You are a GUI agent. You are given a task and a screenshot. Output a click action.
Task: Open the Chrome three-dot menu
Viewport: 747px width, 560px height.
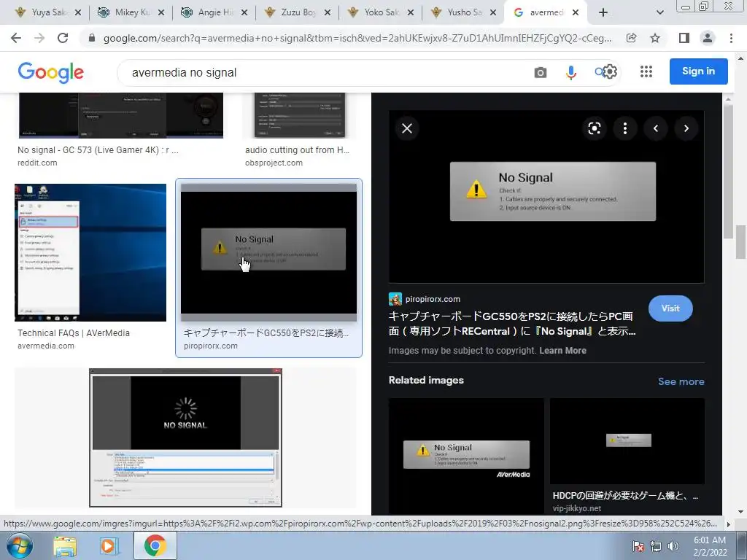click(x=731, y=38)
